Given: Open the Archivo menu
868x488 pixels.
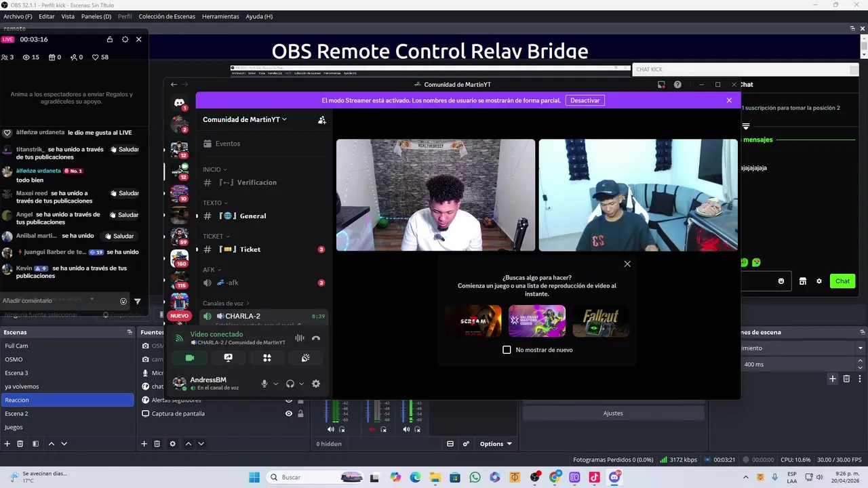Looking at the screenshot, I should pyautogui.click(x=18, y=16).
